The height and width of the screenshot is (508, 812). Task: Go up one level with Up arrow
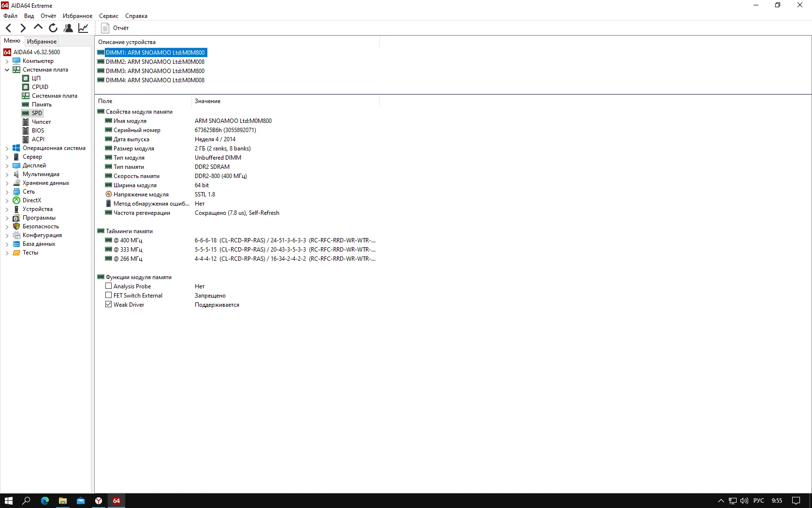tap(38, 28)
